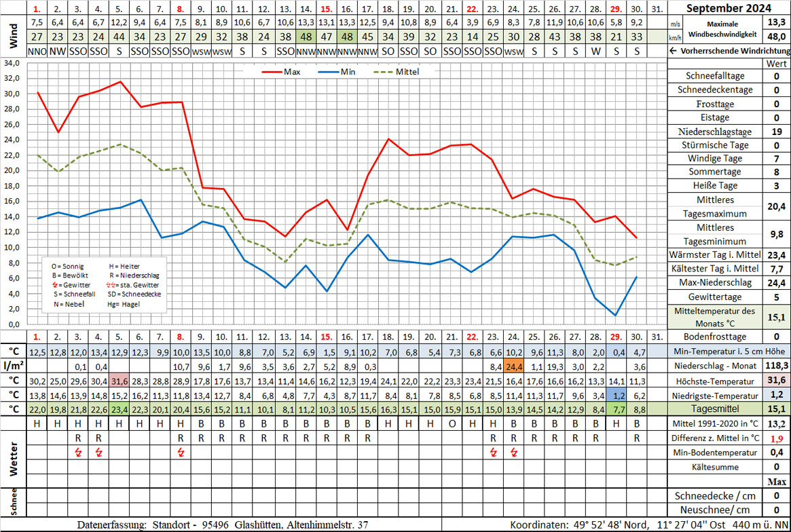The width and height of the screenshot is (791, 532).
Task: Click the September 2024 title cell
Action: [729, 9]
